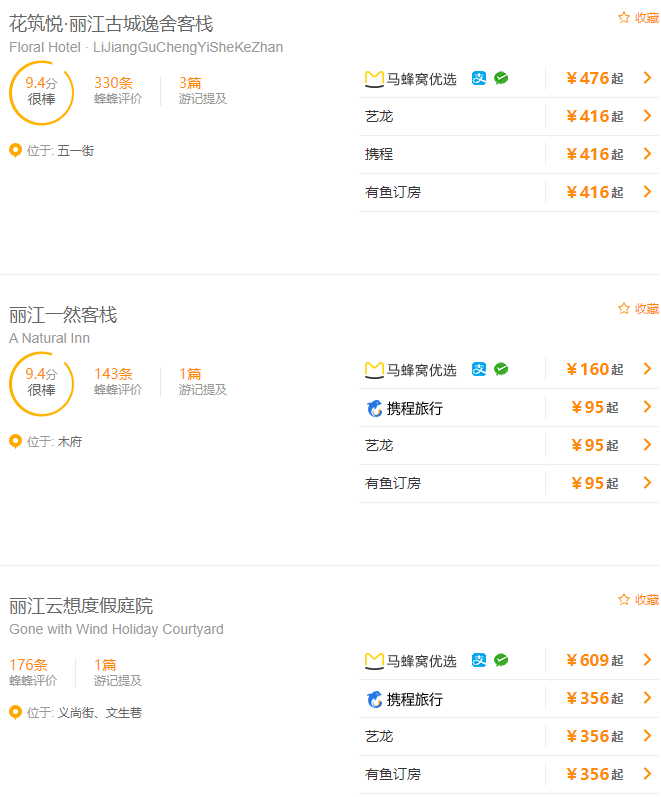The image size is (661, 797).
Task: Select 有鱼订房 offer at ¥95
Action: click(393, 483)
